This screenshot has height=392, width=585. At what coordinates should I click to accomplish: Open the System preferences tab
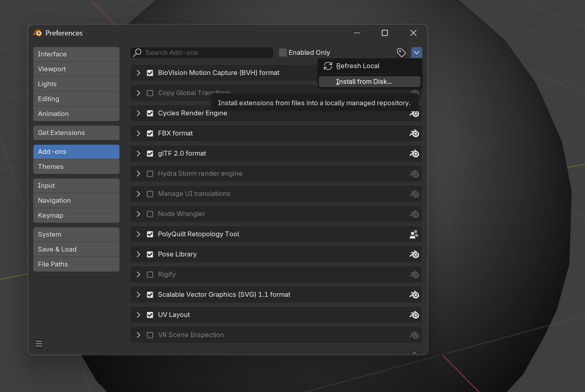coord(76,234)
